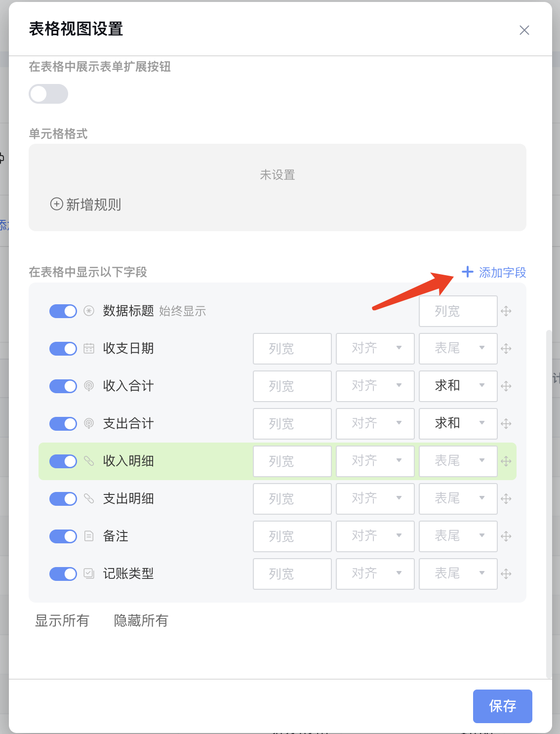Click the 保存 button

(503, 706)
